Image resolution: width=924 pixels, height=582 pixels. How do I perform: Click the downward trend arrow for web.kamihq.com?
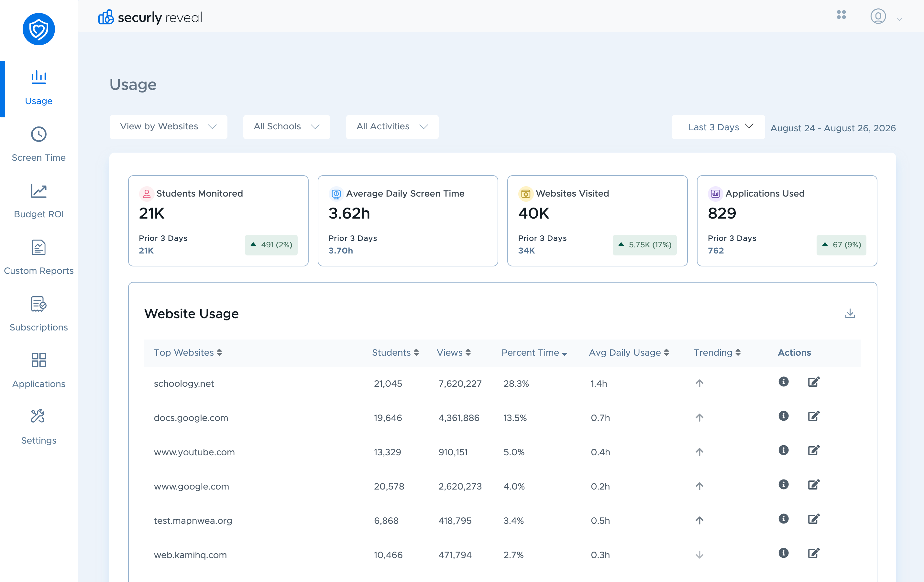click(x=699, y=555)
